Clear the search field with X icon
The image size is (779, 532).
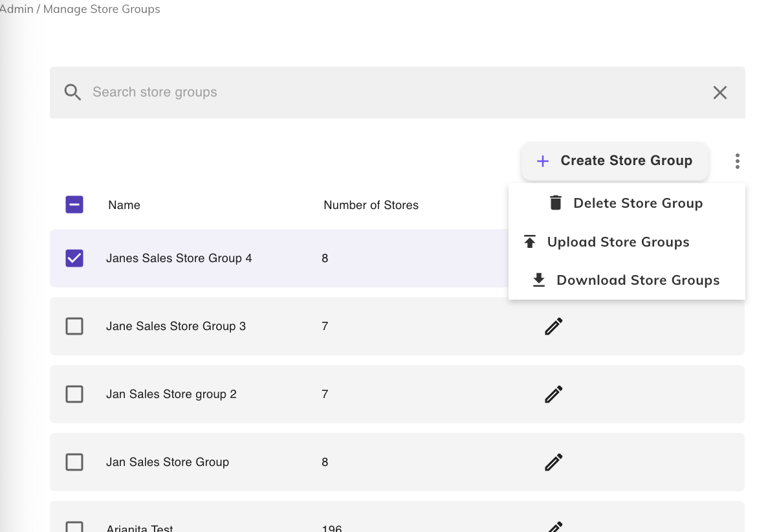point(719,93)
